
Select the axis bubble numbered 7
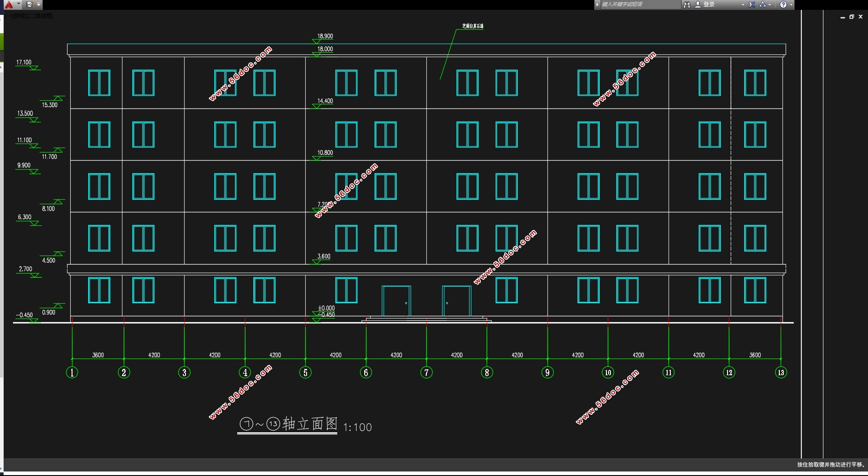[x=426, y=373]
